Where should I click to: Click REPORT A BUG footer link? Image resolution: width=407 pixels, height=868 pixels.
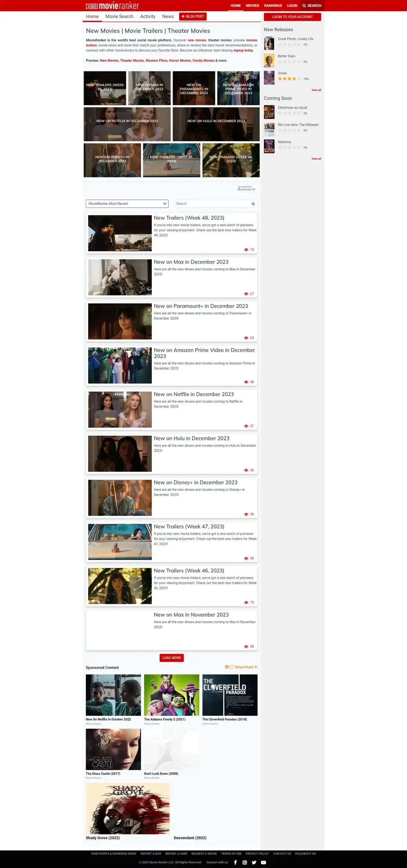[x=151, y=853]
